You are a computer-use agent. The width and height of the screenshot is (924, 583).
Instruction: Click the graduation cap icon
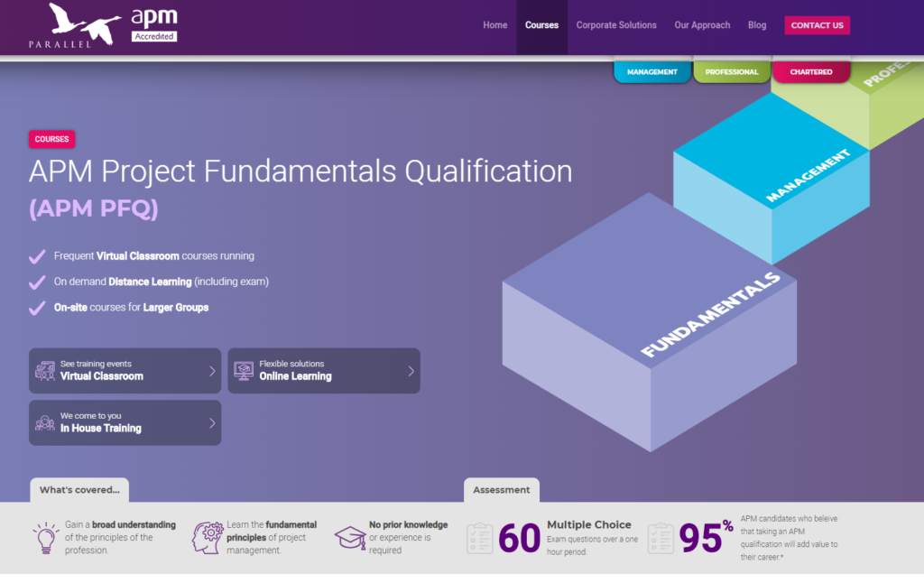(x=350, y=537)
